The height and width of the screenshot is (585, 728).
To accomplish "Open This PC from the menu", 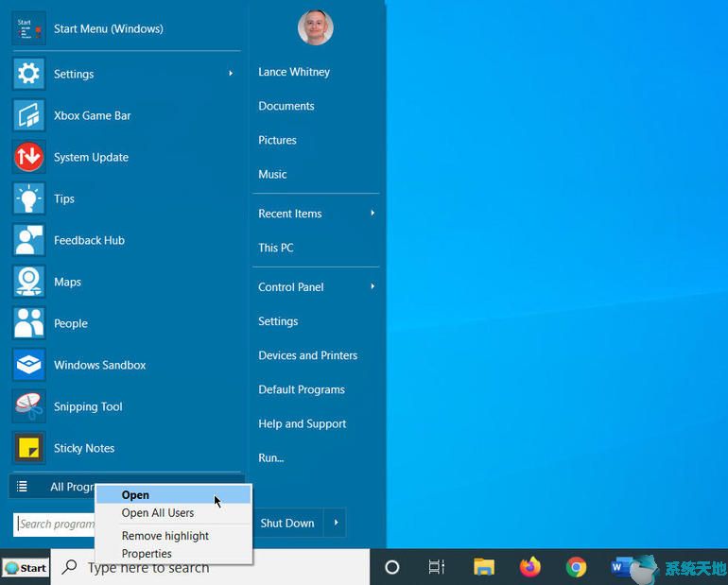I will click(x=276, y=248).
